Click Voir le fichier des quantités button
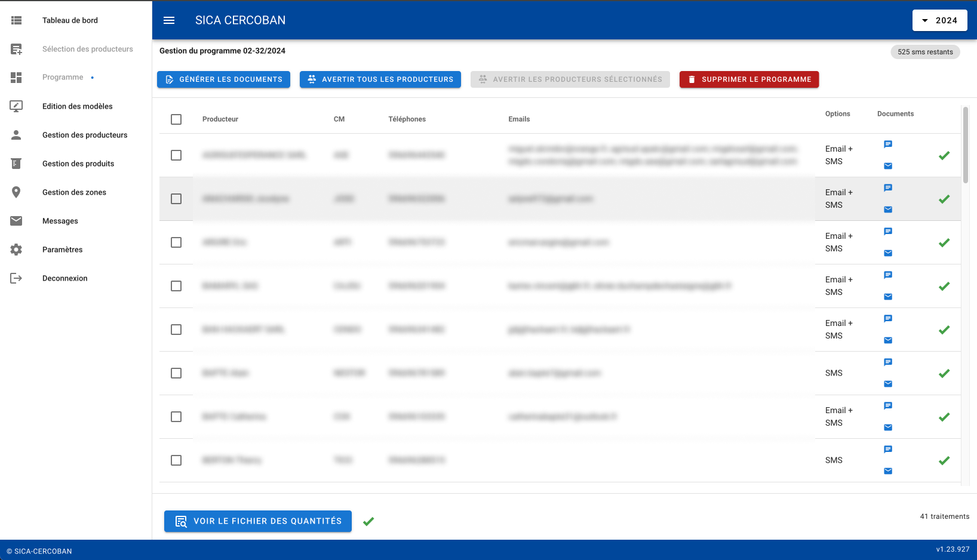 click(258, 521)
